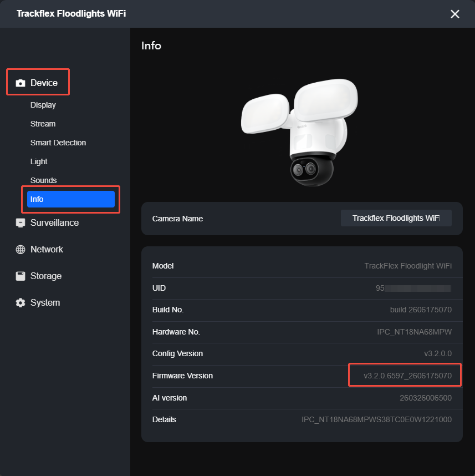Click the Device camera icon
This screenshot has width=475, height=476.
tap(21, 83)
